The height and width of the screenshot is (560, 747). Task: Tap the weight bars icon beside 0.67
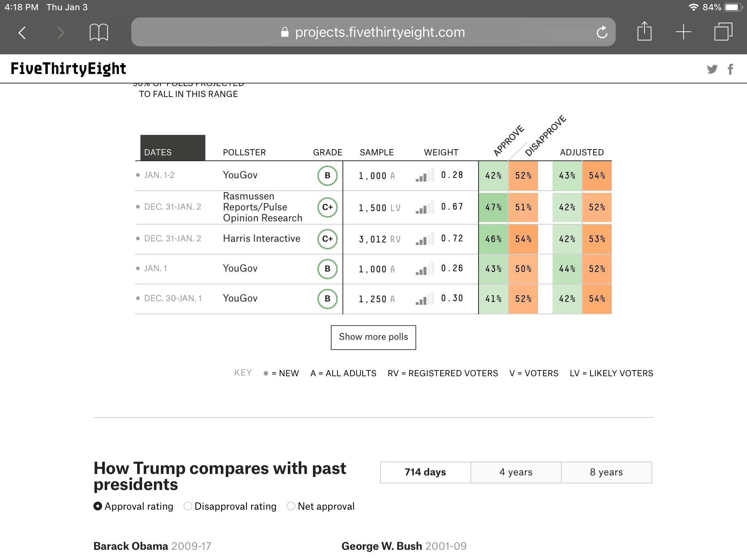click(425, 207)
